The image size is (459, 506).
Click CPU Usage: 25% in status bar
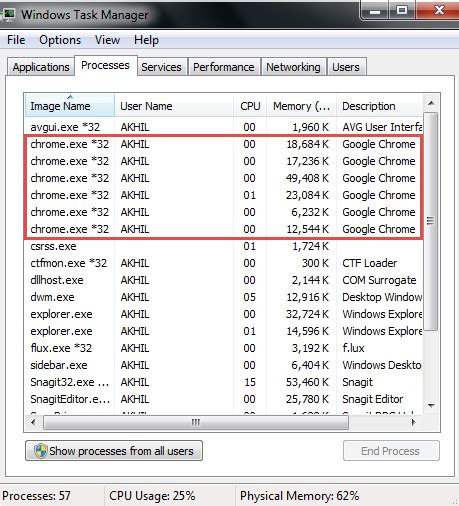(x=152, y=496)
